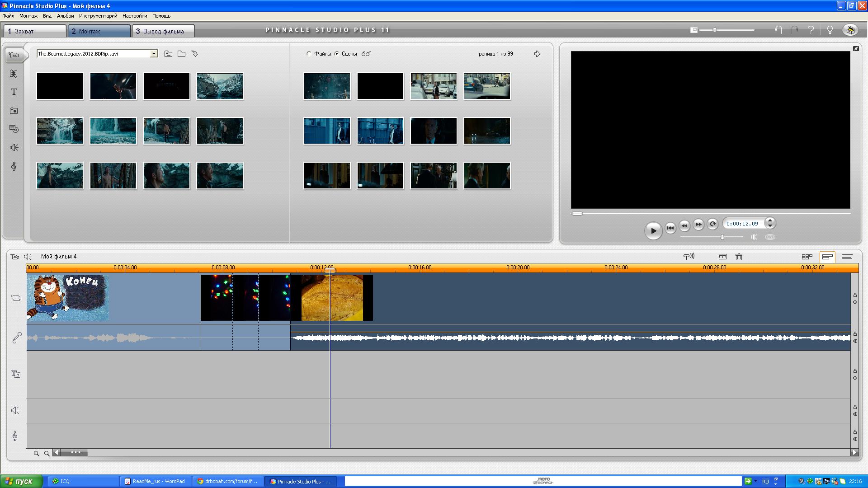Screen dimensions: 868x488
Task: Hide the title overlay track
Action: click(x=855, y=378)
